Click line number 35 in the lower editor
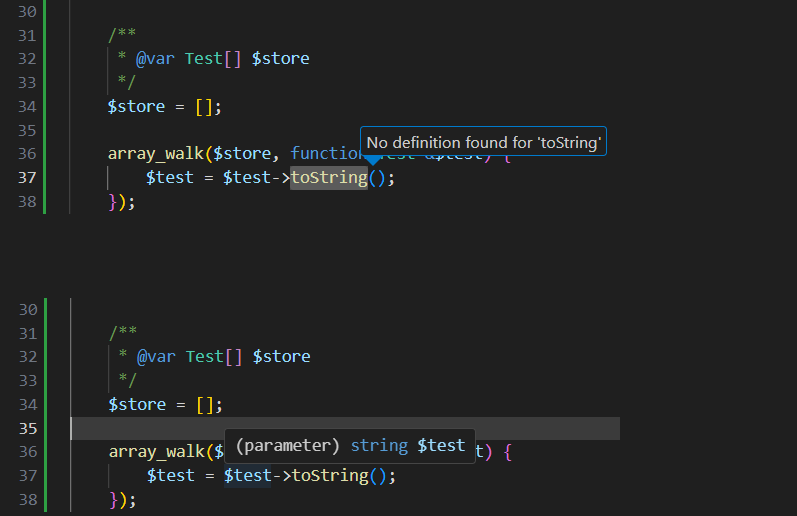Screen dimensions: 797x516 tap(27, 428)
